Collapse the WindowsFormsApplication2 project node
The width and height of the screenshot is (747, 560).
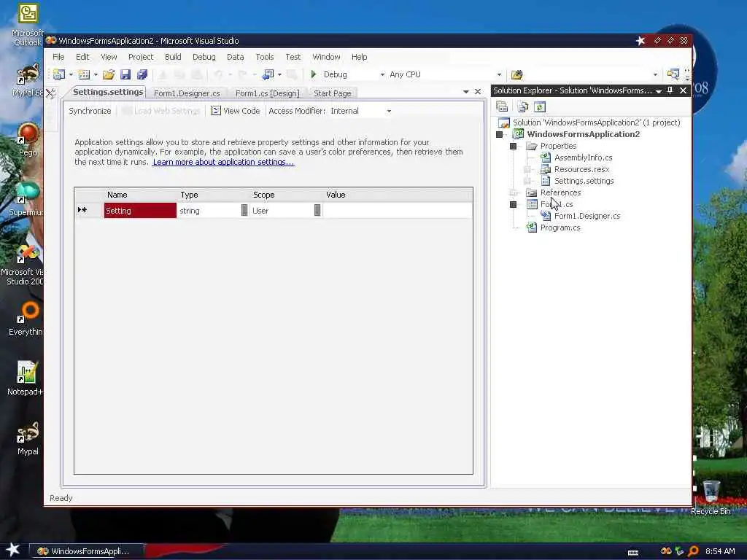point(499,134)
